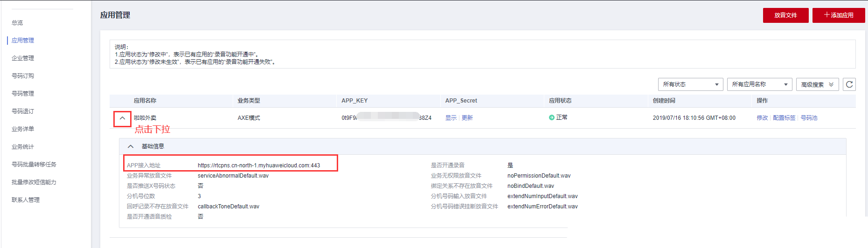Open the 所有应用名称 dropdown
Screen dimensions: 868x248
(759, 84)
